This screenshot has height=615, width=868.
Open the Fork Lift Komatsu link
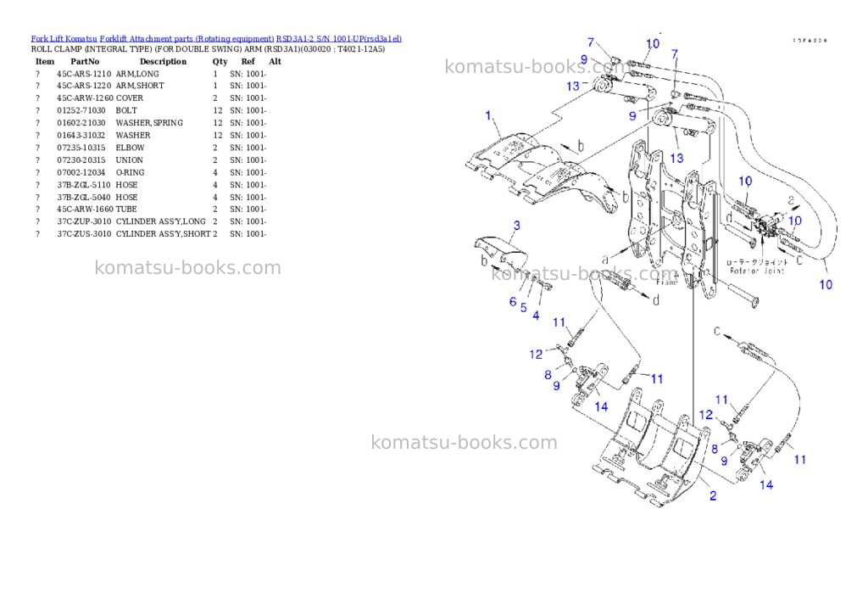(x=64, y=39)
